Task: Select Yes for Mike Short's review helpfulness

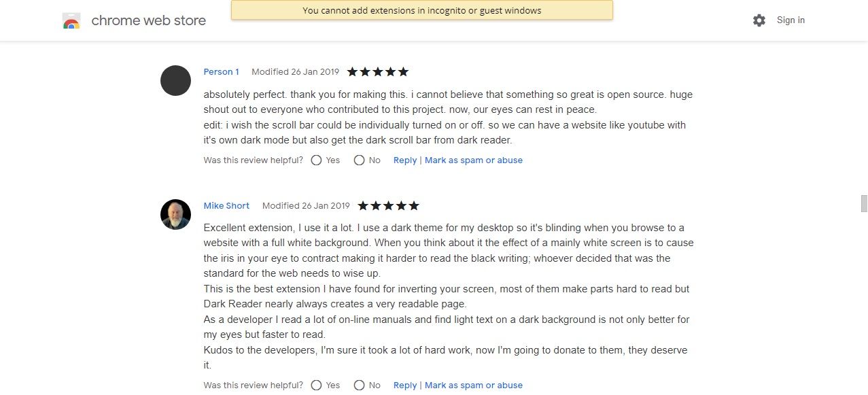Action: pos(316,385)
